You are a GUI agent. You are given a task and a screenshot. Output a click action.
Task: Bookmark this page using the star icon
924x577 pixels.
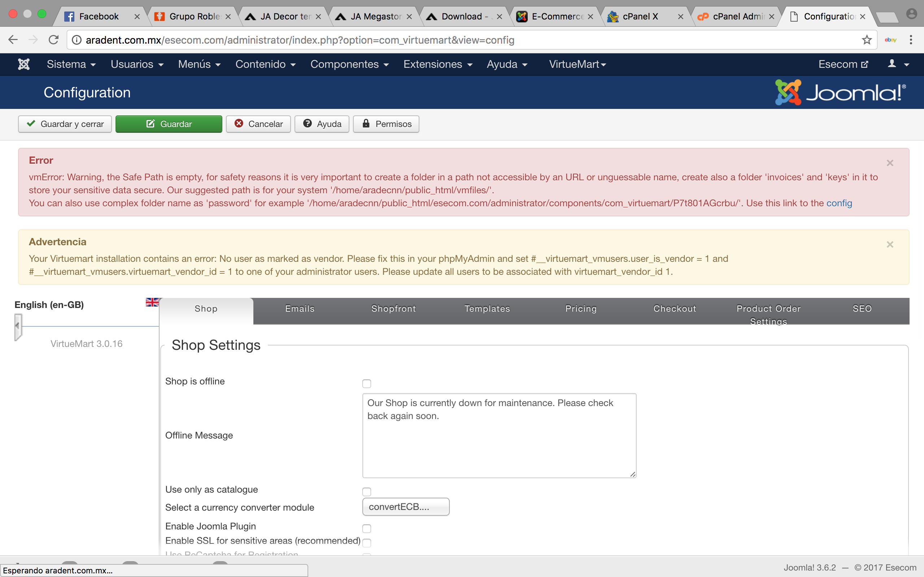[867, 40]
